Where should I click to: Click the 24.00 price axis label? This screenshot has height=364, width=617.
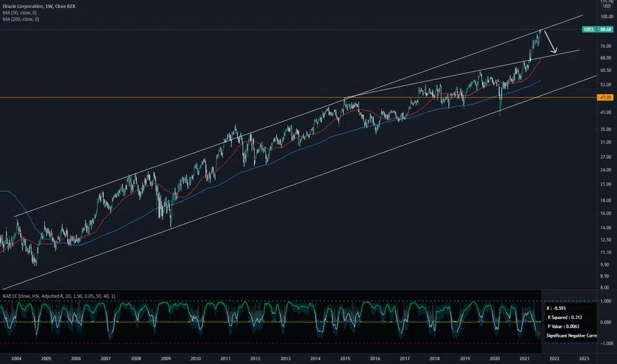(x=606, y=169)
